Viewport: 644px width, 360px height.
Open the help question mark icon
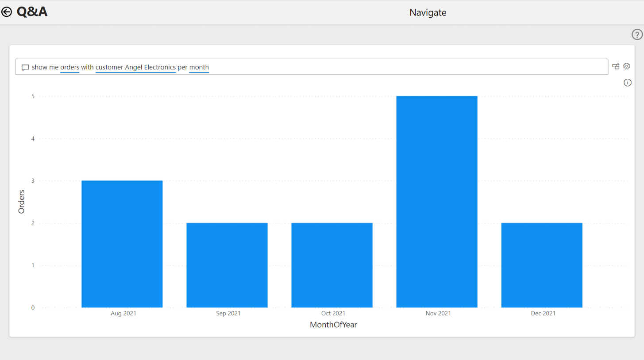[x=637, y=34]
